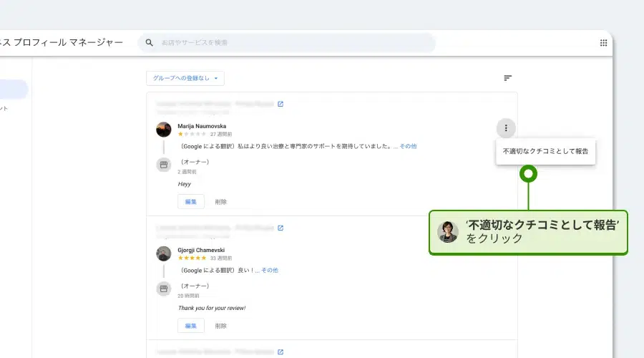644x358 pixels.
Task: Click Marija Naumovska's reviewer name
Action: click(x=202, y=126)
